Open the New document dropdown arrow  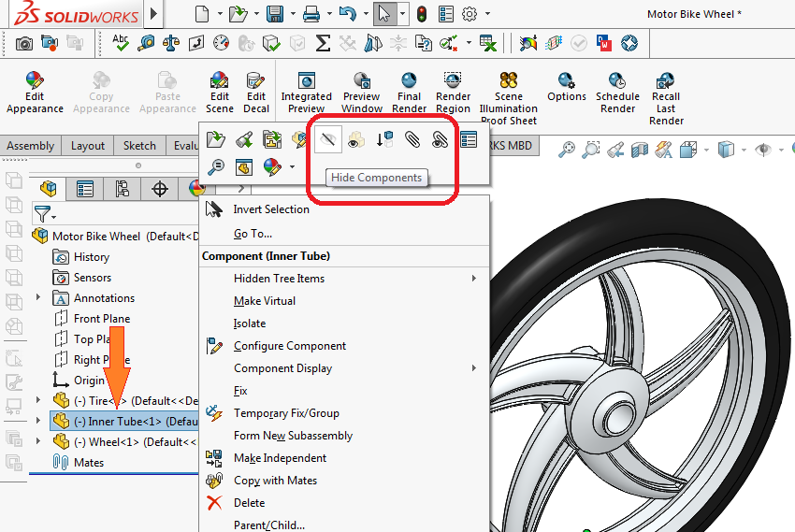tap(220, 14)
